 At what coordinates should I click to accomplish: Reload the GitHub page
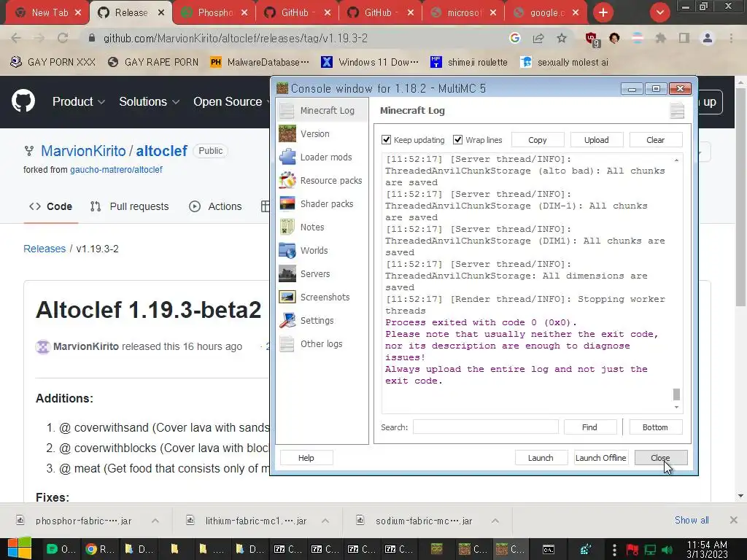pyautogui.click(x=63, y=38)
